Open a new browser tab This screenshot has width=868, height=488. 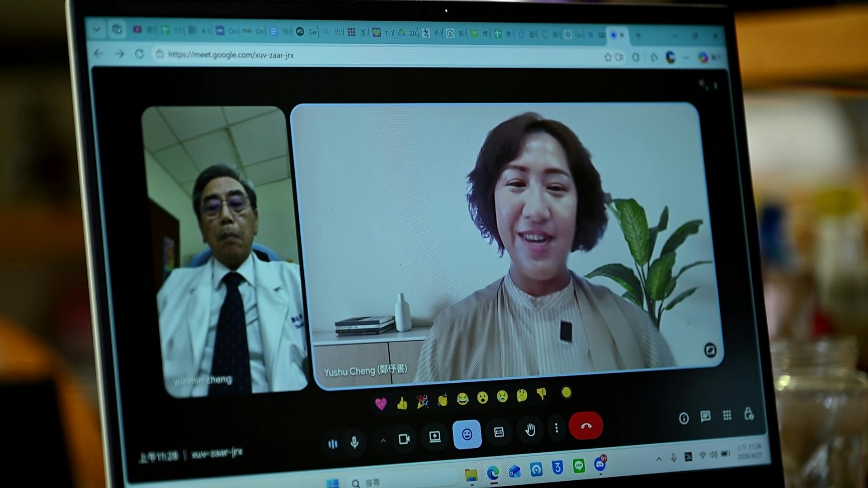click(638, 35)
